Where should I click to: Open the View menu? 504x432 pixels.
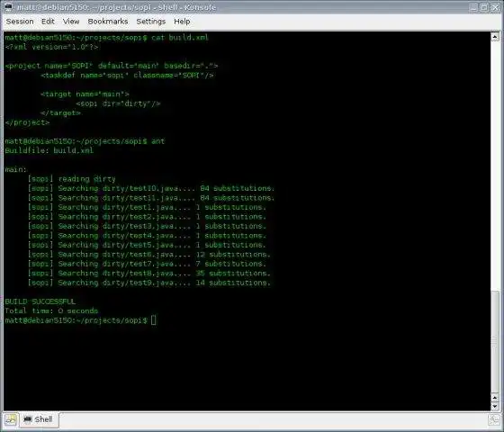pos(71,22)
